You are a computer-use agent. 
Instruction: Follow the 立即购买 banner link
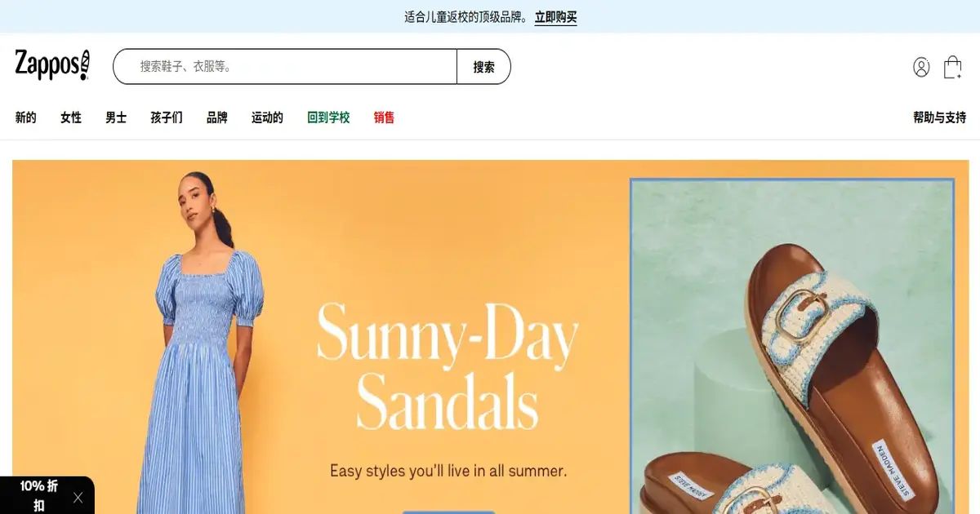[555, 17]
